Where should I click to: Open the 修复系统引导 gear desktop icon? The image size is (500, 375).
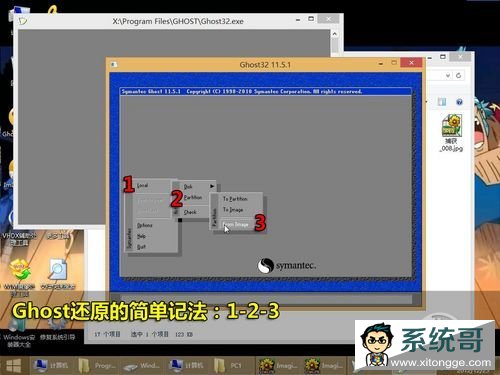[57, 328]
